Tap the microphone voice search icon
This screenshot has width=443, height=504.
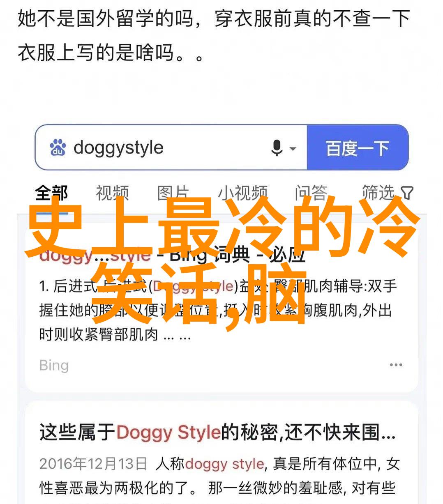coord(277,148)
